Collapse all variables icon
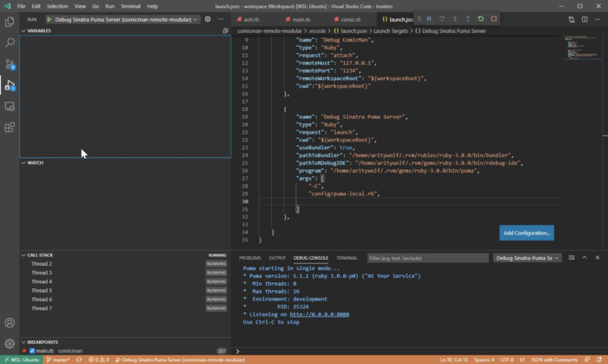Screen dimensions: 608x364 (x=225, y=30)
